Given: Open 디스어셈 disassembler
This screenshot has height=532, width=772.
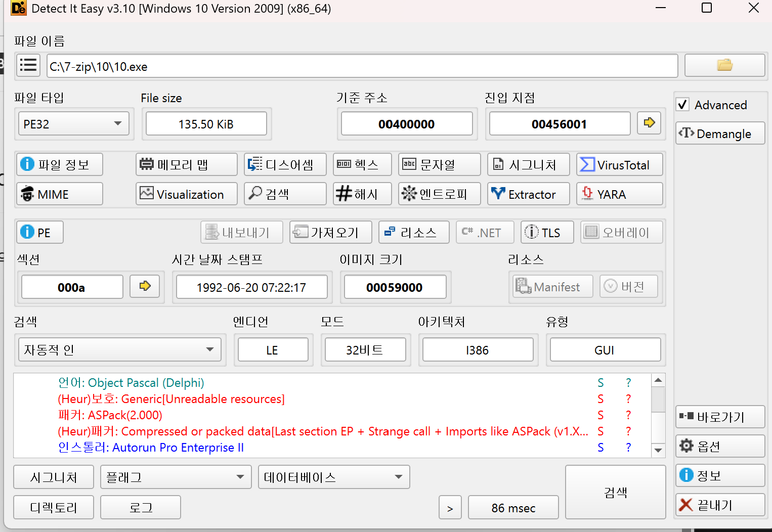Looking at the screenshot, I should click(x=285, y=164).
